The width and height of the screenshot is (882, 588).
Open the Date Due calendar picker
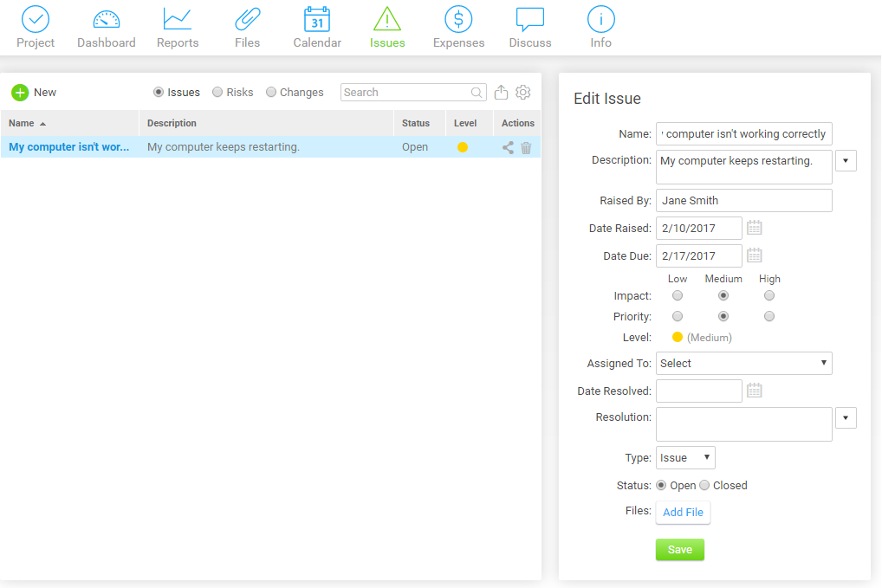[755, 255]
